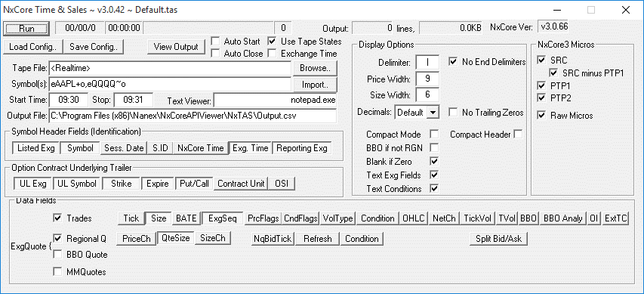
Task: Toggle the QteSize quote field
Action: (175, 238)
